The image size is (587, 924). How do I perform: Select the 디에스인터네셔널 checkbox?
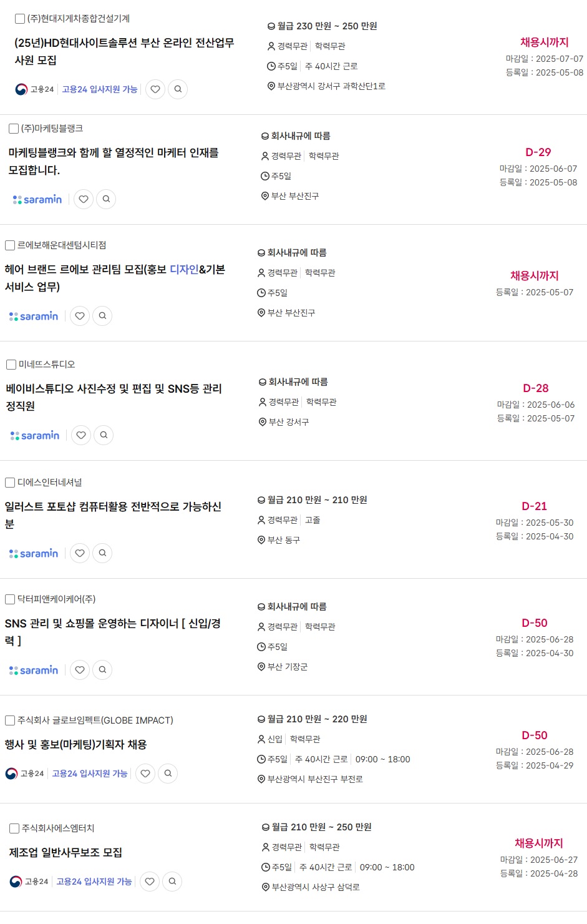[x=10, y=483]
